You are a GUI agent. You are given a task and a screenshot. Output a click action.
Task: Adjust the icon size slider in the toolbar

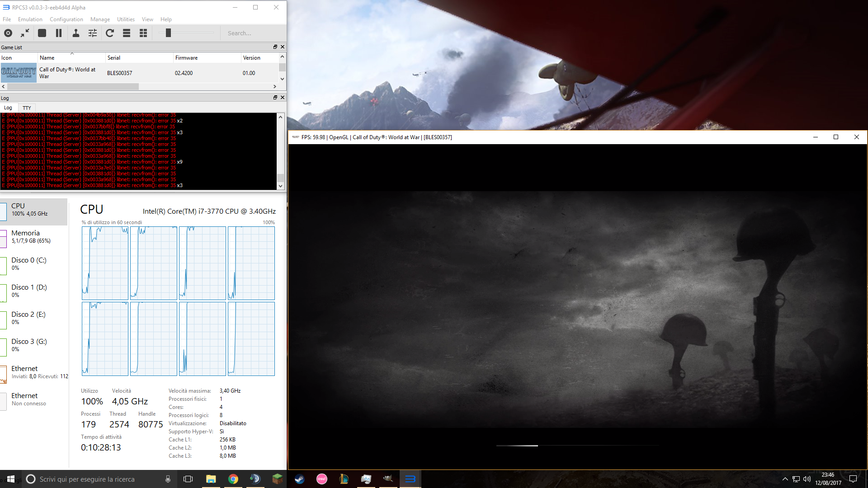(x=168, y=33)
